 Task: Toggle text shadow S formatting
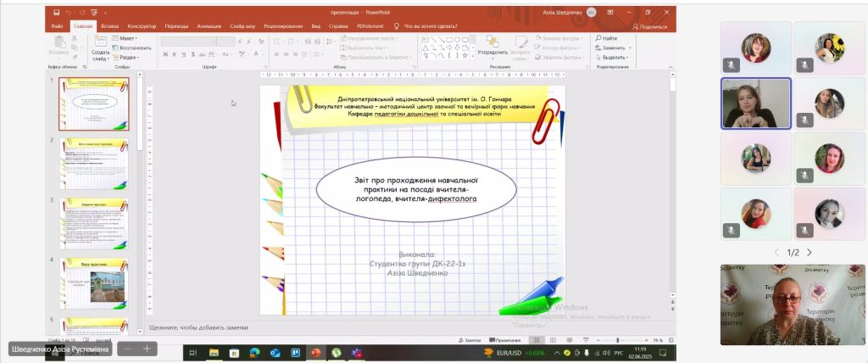click(192, 54)
